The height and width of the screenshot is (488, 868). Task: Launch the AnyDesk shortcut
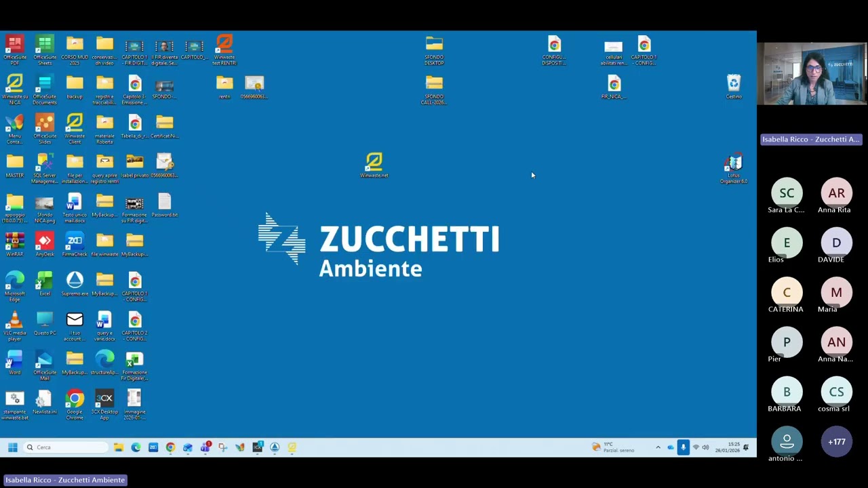(45, 245)
